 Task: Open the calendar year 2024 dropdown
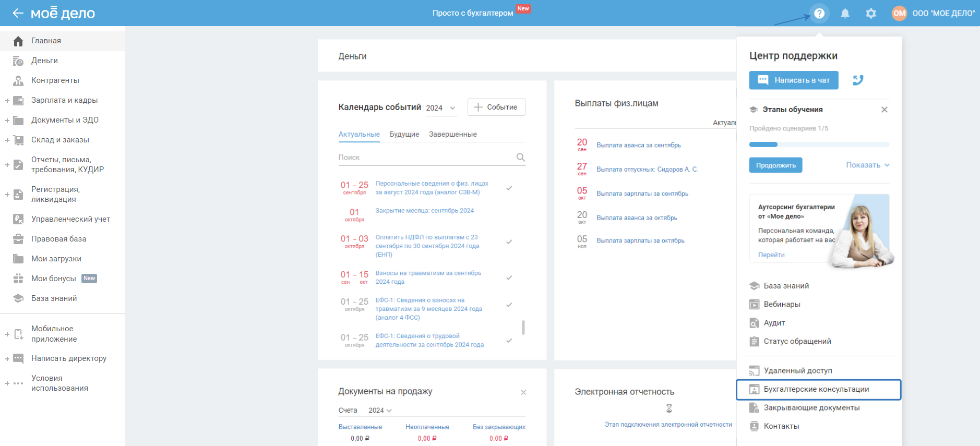pos(441,108)
